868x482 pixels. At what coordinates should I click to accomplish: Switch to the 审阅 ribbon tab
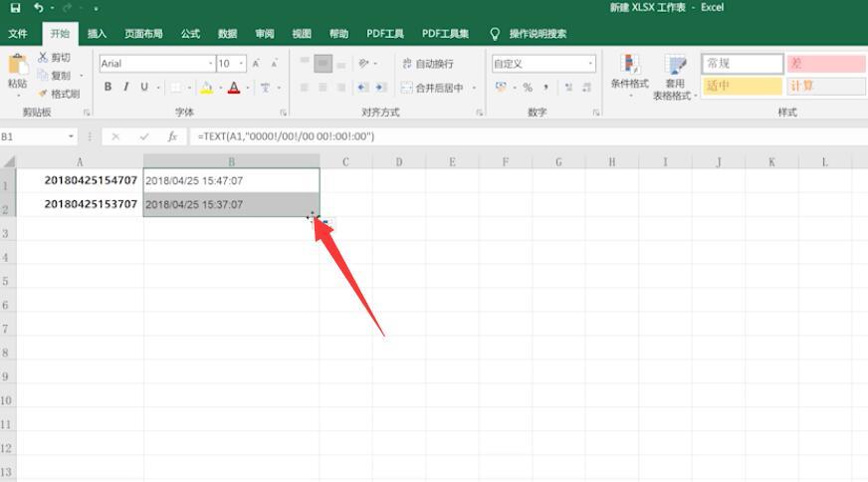click(265, 34)
